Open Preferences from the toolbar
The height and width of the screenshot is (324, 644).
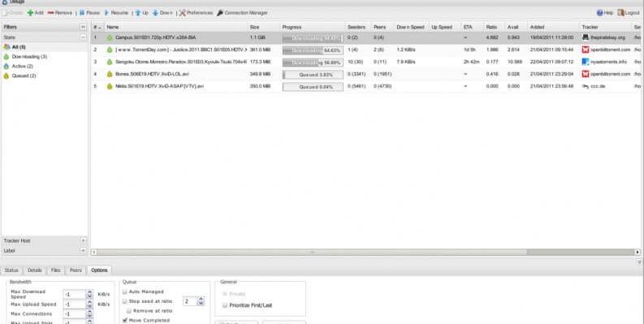[197, 13]
